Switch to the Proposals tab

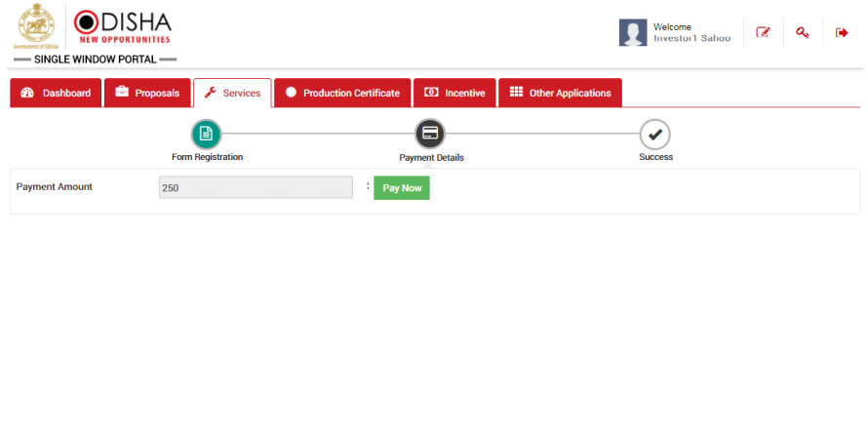[147, 93]
